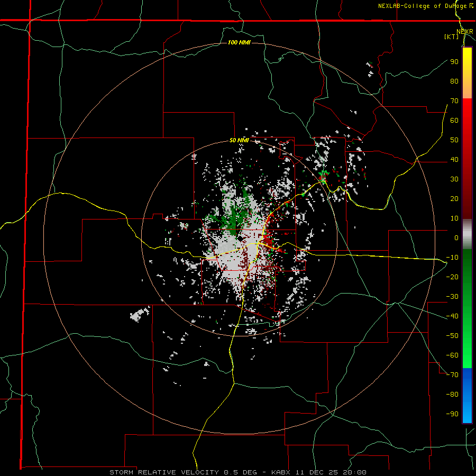This screenshot has width=476, height=476.
Task: Click the -20 value on color scale
Action: coord(452,277)
